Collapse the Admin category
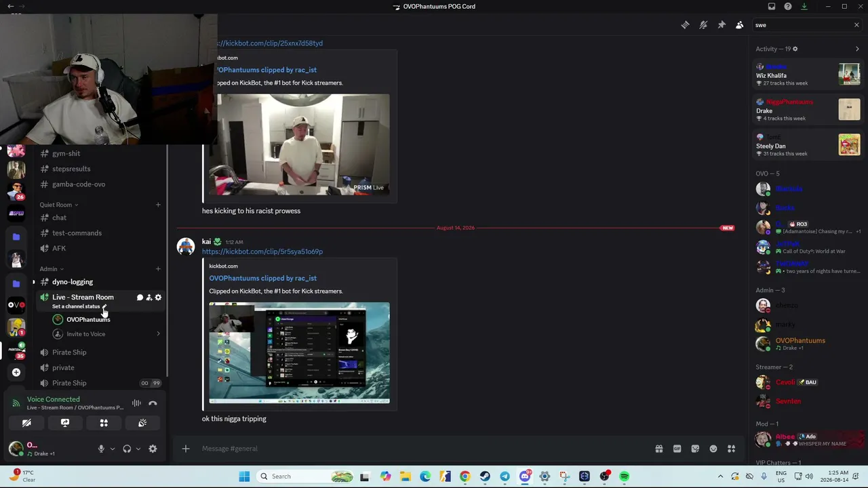The width and height of the screenshot is (868, 488). click(52, 269)
